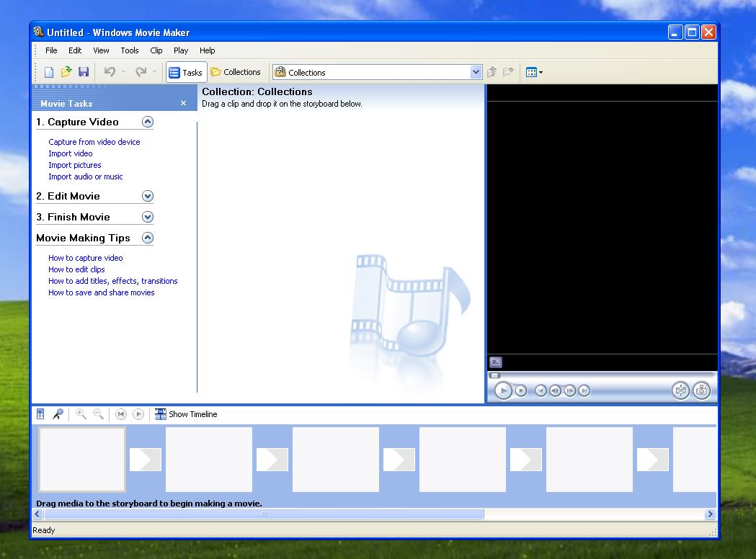Screen dimensions: 756x559
Task: Click the preview Forward button
Action: pyautogui.click(x=584, y=391)
